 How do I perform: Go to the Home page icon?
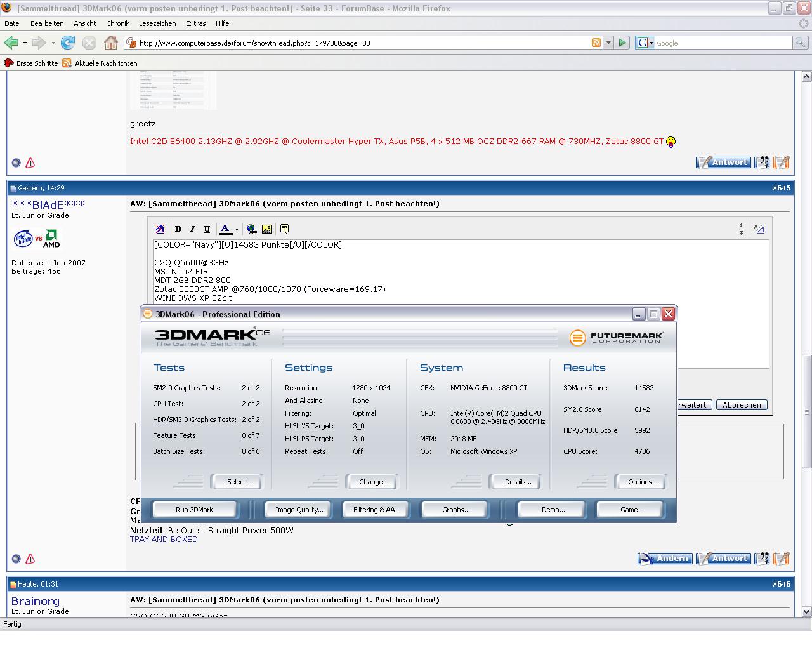[111, 43]
